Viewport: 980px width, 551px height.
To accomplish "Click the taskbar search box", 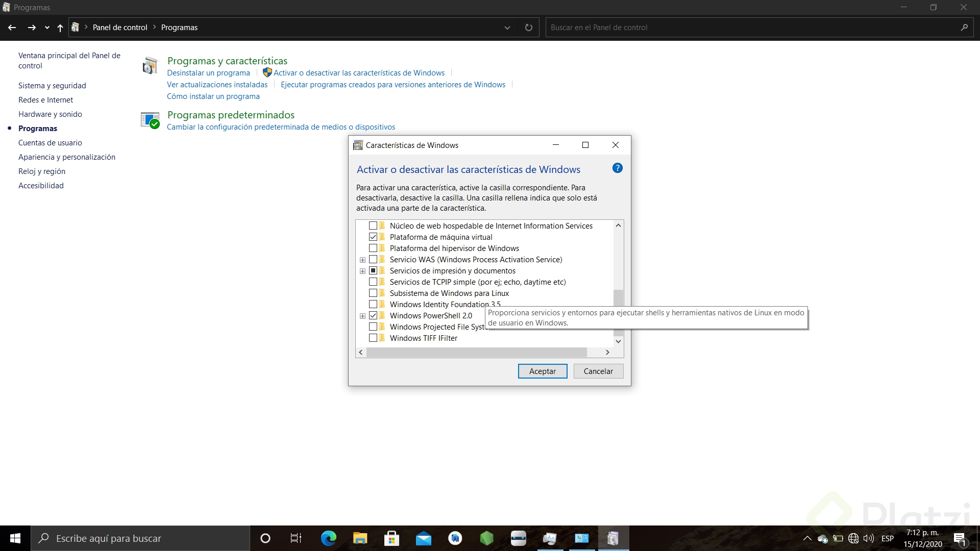I will coord(140,538).
